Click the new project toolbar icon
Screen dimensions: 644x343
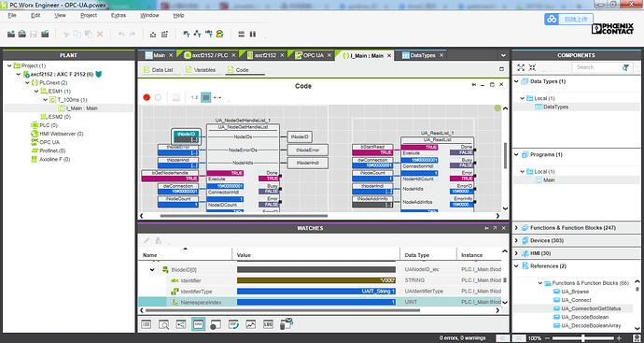11,35
